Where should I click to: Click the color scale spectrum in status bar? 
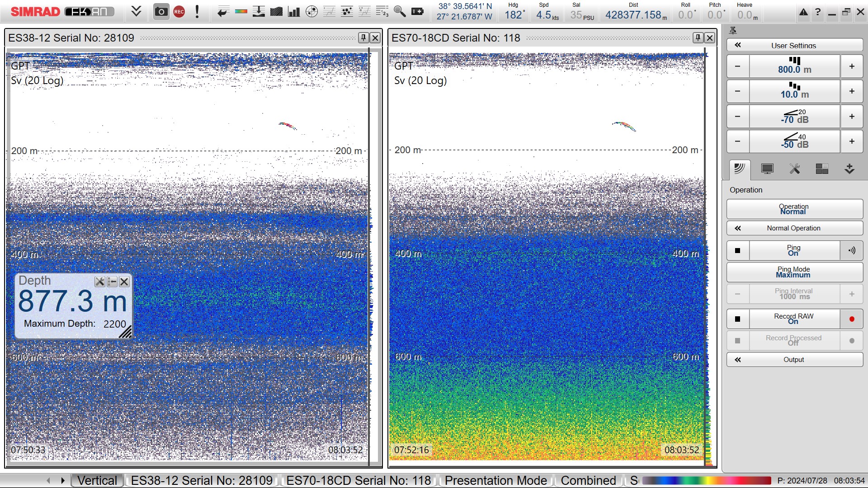[x=707, y=480]
